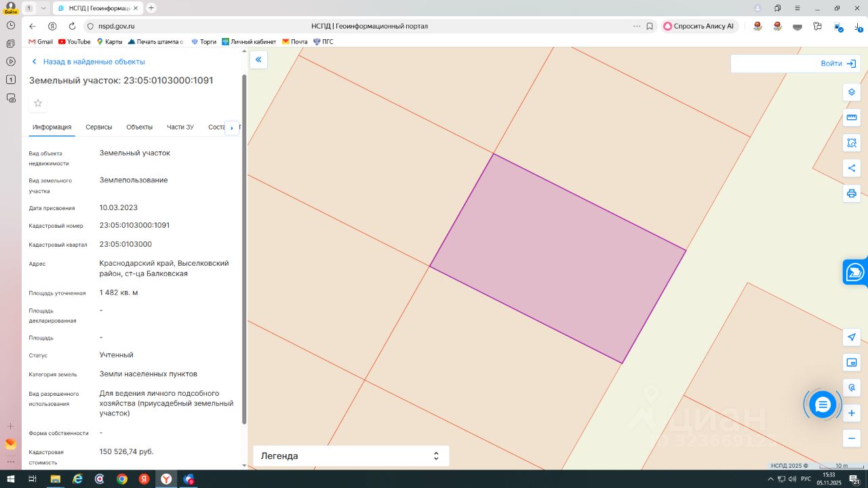Select the highlighted purple land parcel
The height and width of the screenshot is (488, 868).
(x=557, y=258)
